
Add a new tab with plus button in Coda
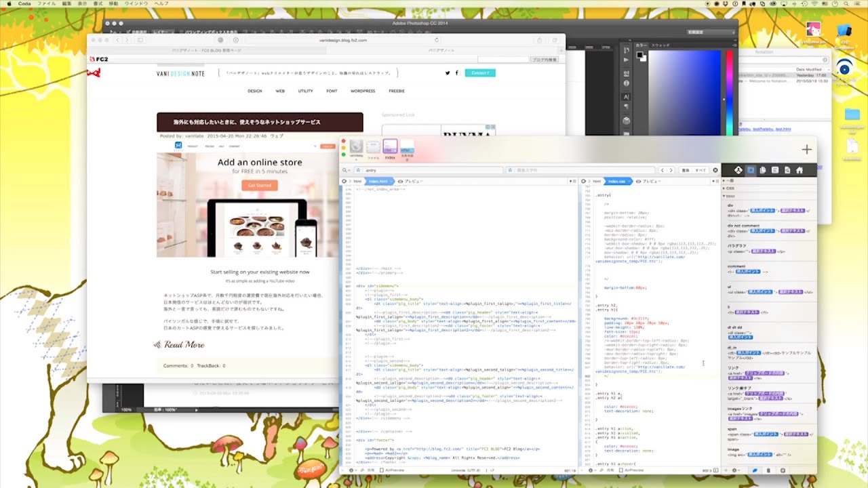click(x=806, y=149)
